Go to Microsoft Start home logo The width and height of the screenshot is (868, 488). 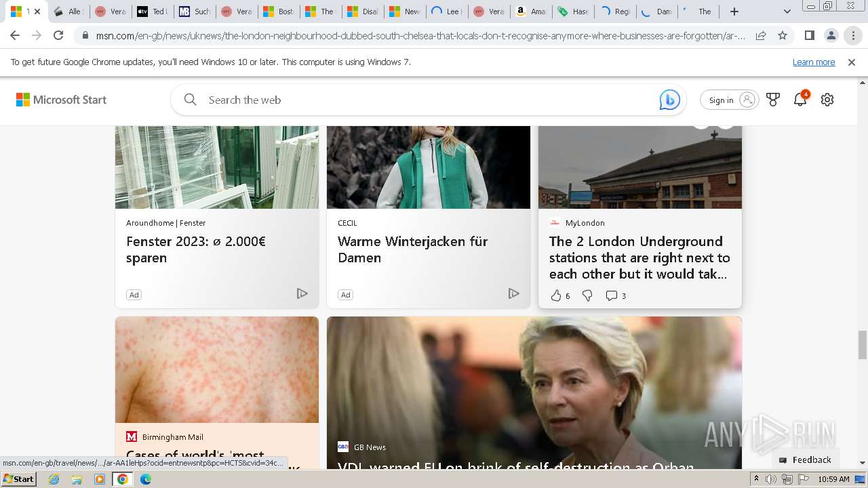tap(62, 100)
